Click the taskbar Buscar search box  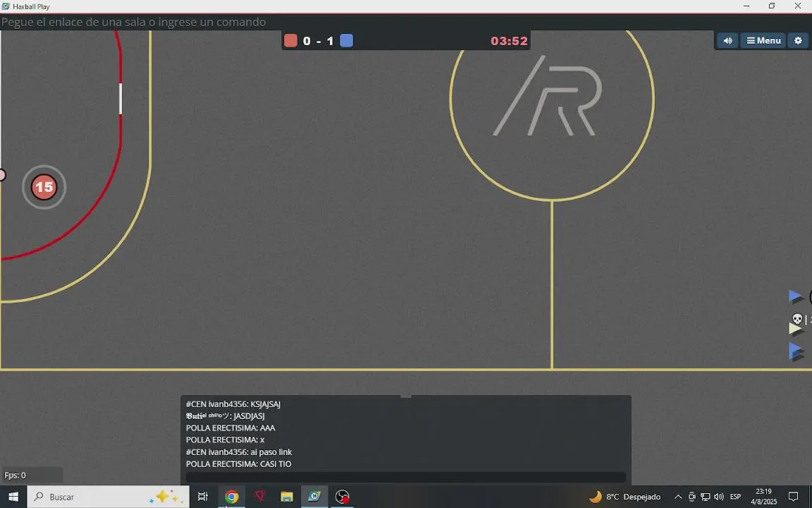click(x=109, y=497)
